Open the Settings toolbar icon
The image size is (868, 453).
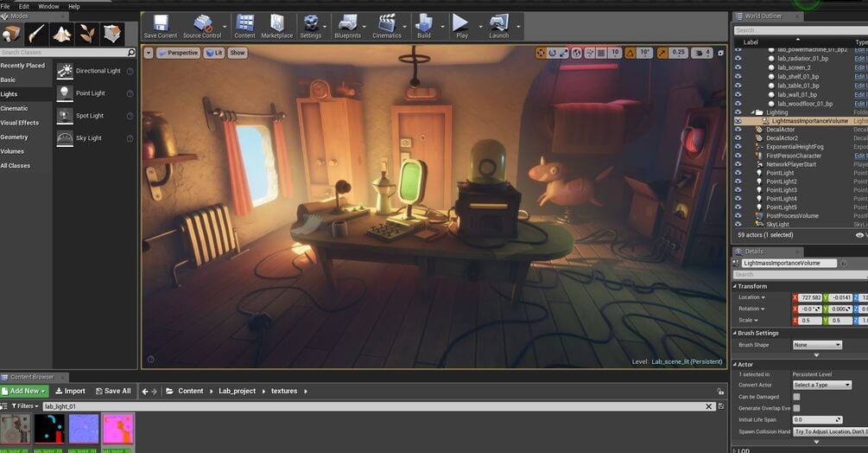tap(311, 27)
